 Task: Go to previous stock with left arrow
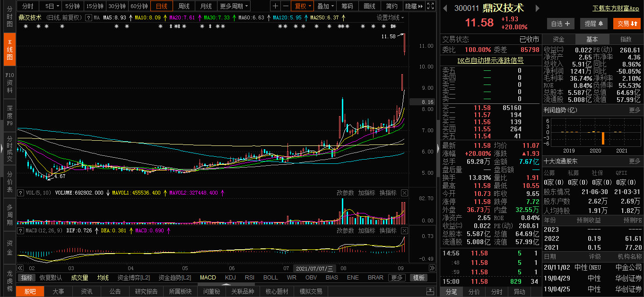click(x=445, y=8)
